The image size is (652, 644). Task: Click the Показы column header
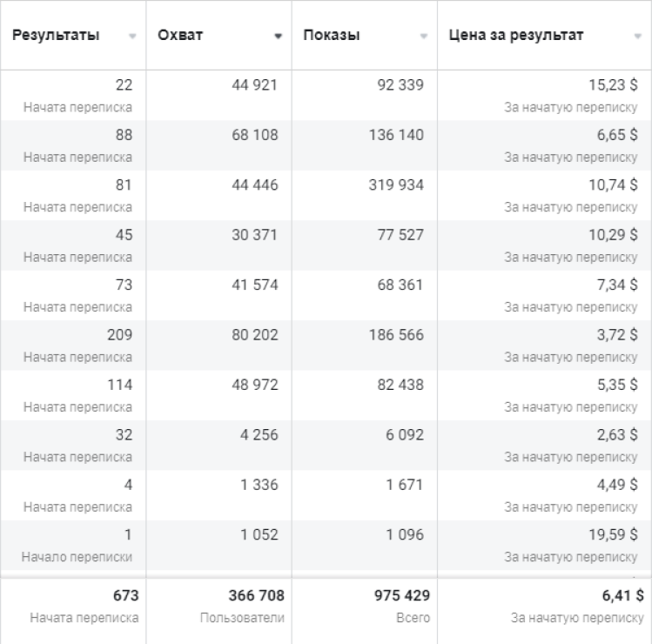pos(332,36)
